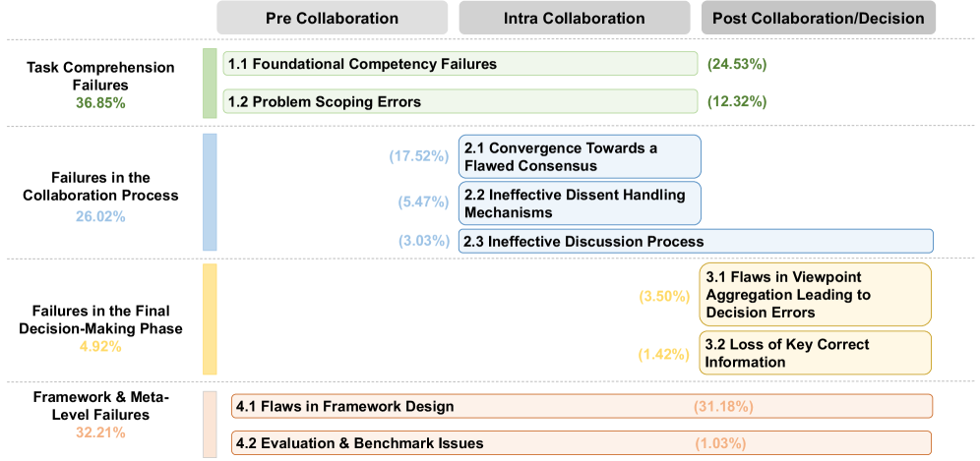
Task: Select the Pre Collaboration header
Action: pyautogui.click(x=332, y=19)
